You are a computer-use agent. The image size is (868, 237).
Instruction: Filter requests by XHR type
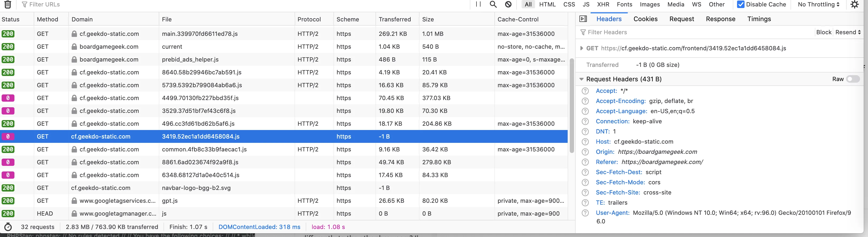pos(603,4)
